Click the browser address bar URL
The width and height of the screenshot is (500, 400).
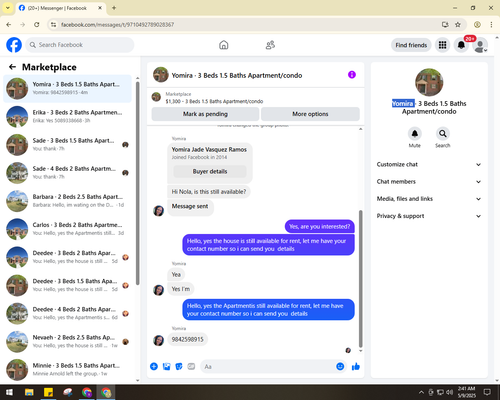[x=117, y=24]
